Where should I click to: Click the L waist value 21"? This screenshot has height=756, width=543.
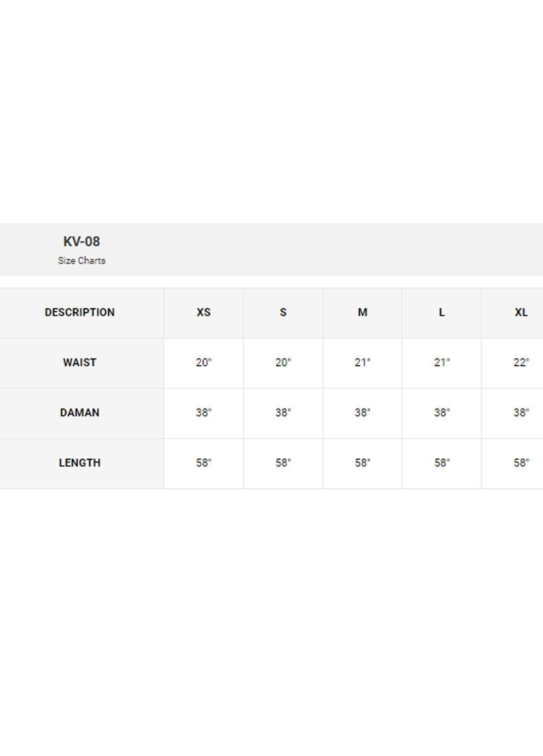click(442, 362)
